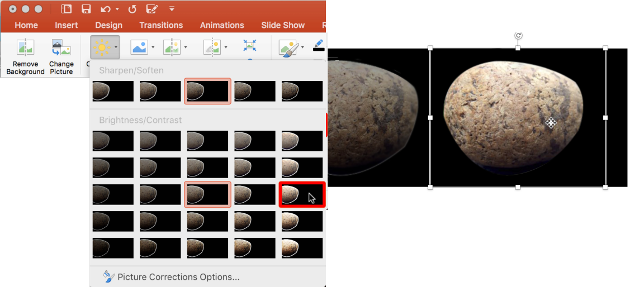Apply Brightness -20% Contrast +40% preset
644x287 pixels.
[x=160, y=248]
